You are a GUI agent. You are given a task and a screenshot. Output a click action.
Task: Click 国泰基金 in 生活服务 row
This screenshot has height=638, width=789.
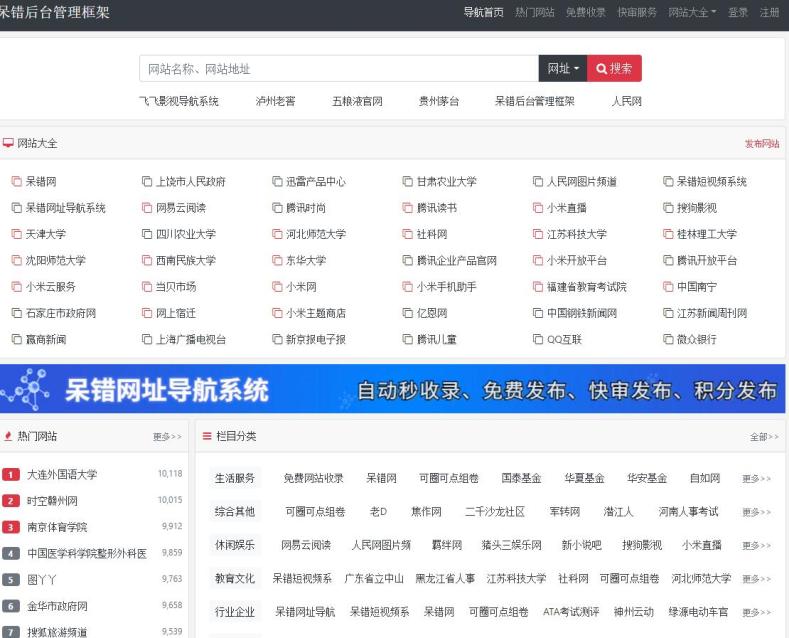click(521, 478)
